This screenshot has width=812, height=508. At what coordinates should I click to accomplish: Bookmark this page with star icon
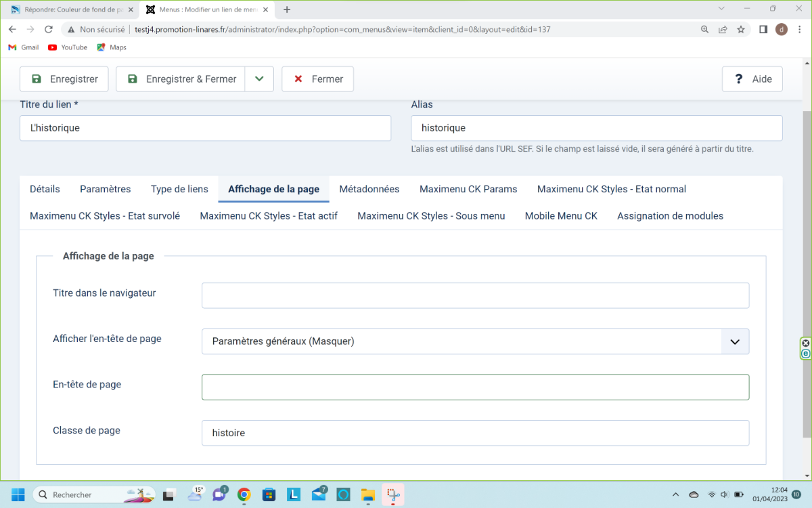741,30
